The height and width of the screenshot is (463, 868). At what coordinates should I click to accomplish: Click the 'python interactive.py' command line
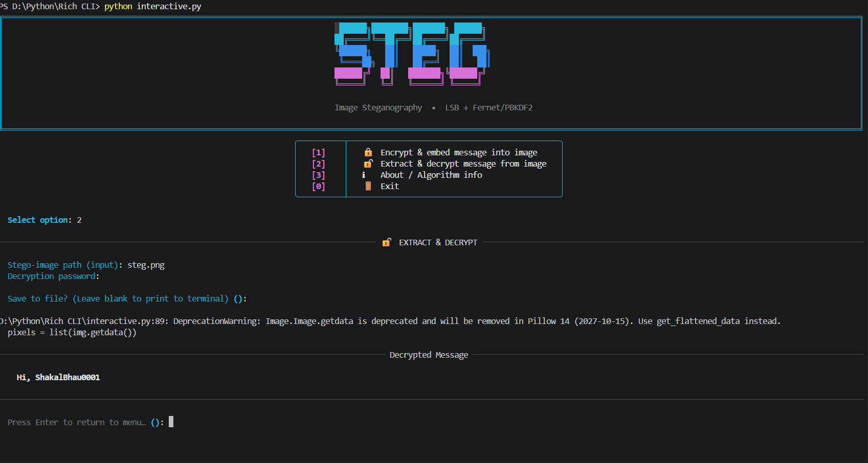click(x=152, y=6)
